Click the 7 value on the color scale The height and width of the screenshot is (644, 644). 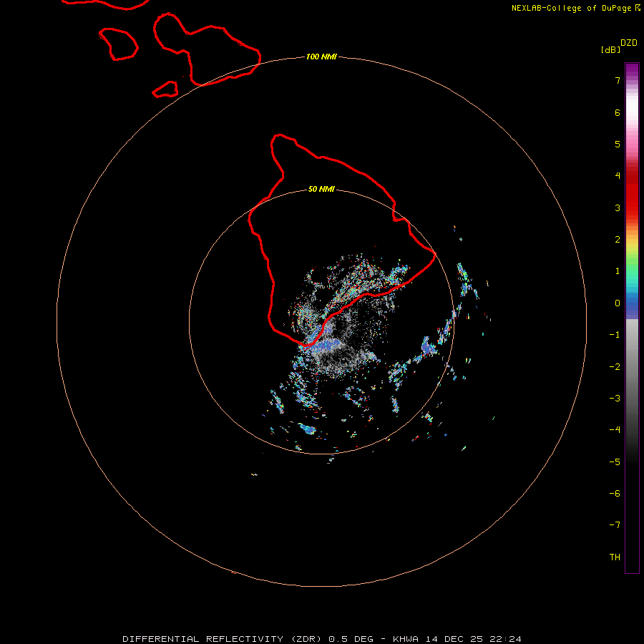tap(618, 80)
